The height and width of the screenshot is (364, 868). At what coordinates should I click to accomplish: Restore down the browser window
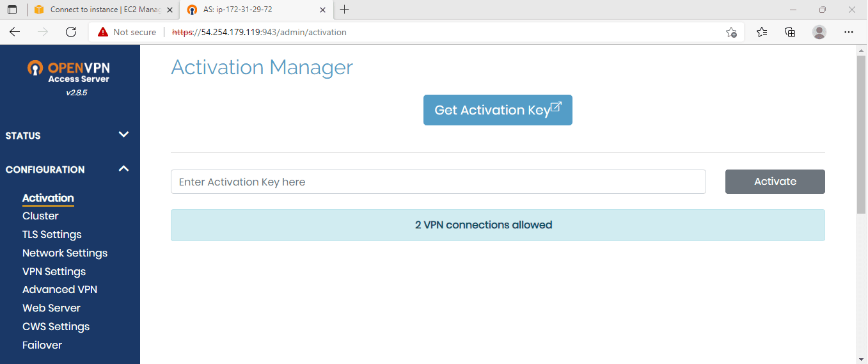[x=823, y=10]
